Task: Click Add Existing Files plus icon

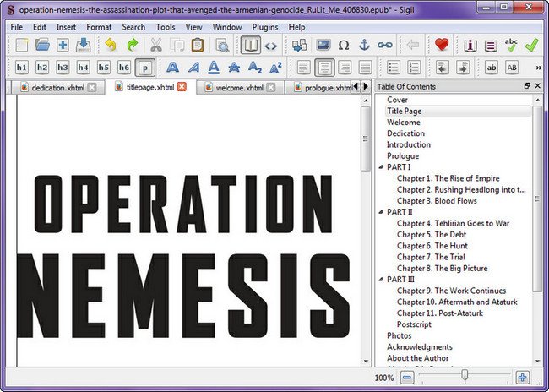Action: pyautogui.click(x=63, y=45)
